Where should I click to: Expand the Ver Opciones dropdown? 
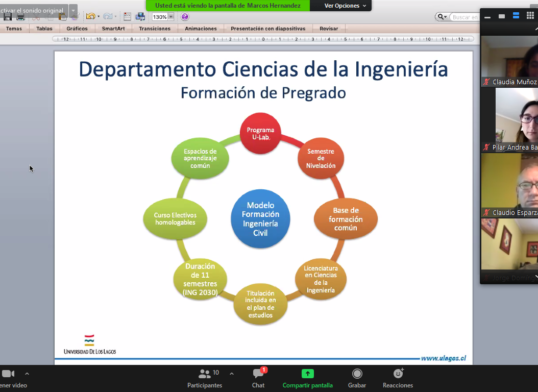[x=344, y=6]
